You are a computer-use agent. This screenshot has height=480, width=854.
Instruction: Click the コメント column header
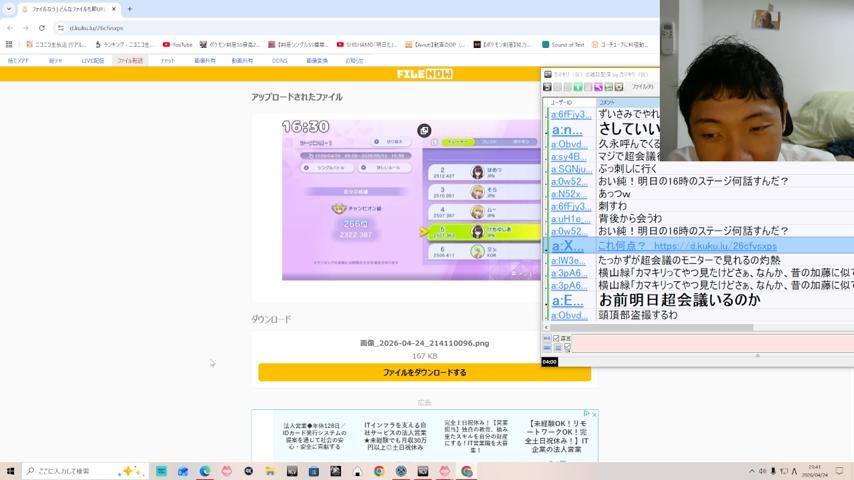[x=628, y=102]
